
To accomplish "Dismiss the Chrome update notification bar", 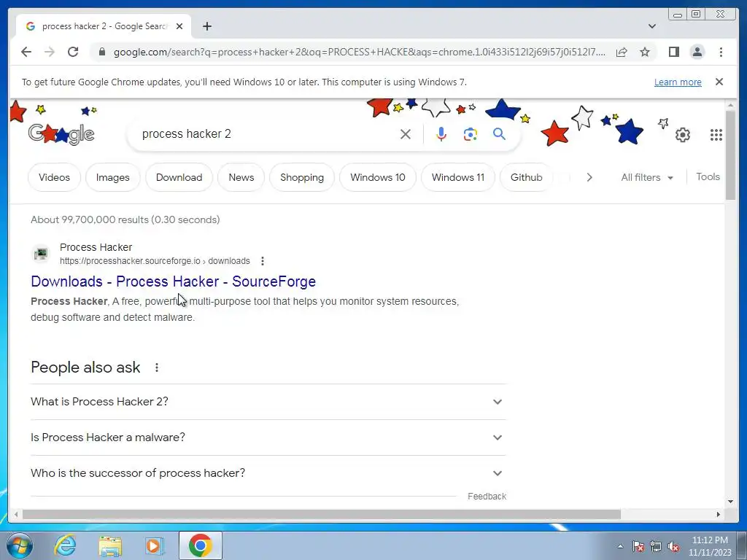I will pos(719,82).
